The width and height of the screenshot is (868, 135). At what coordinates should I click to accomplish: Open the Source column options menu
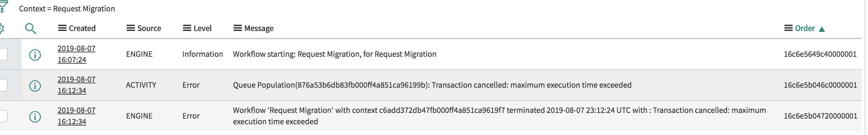(131, 28)
